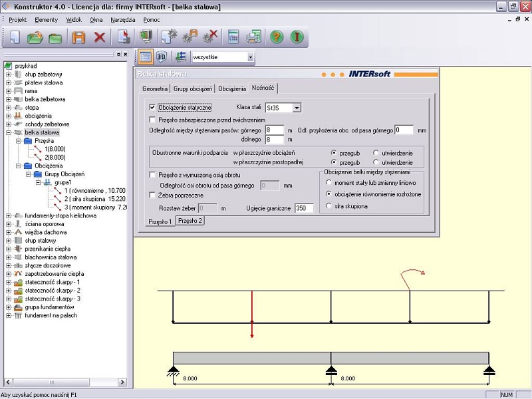
Task: Collapse the Przęsła tree node
Action: [19, 141]
